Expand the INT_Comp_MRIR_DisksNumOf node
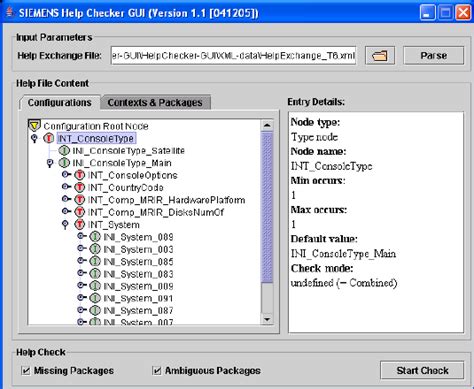This screenshot has width=474, height=389. coord(66,211)
